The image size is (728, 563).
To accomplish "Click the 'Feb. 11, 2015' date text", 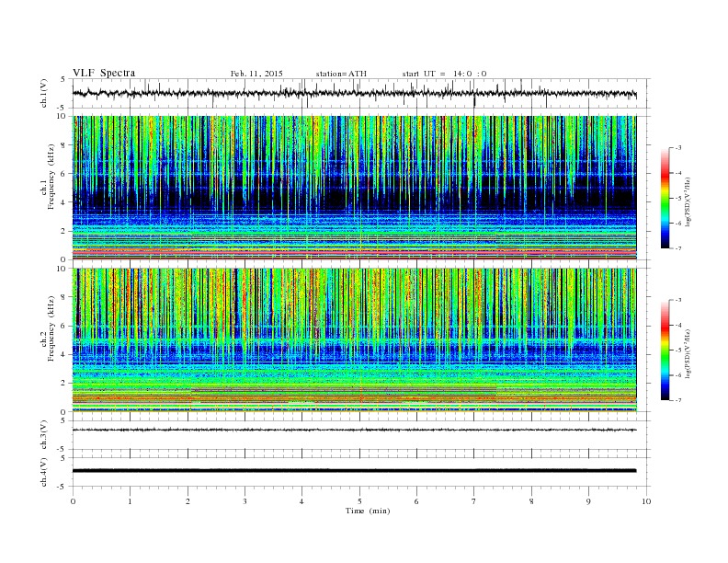I will click(x=256, y=74).
